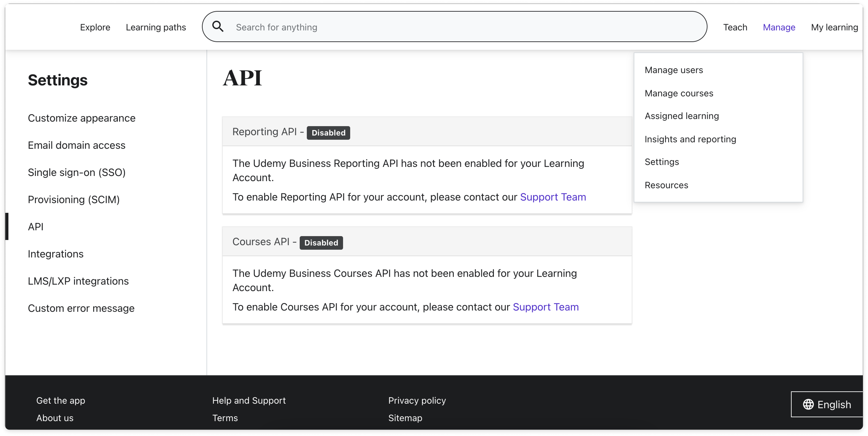
Task: Go to Email domain access settings
Action: 77,145
